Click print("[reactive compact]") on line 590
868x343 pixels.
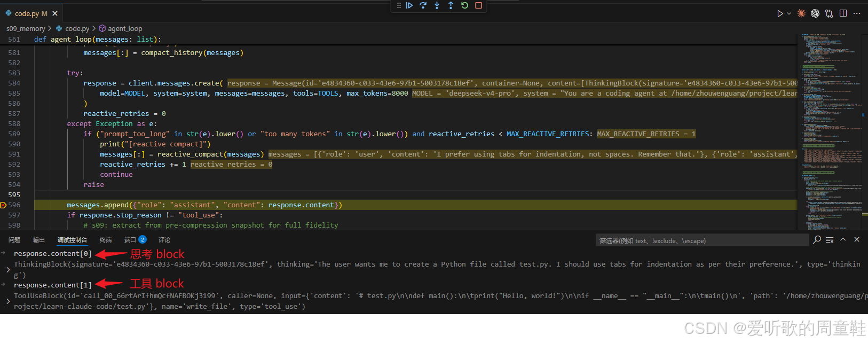coord(155,144)
